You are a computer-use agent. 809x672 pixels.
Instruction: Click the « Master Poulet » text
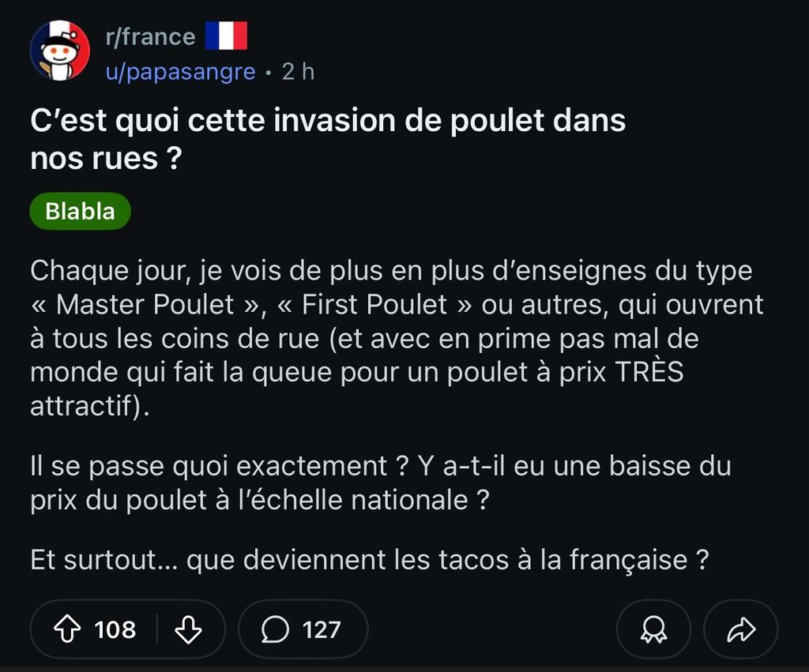pyautogui.click(x=145, y=304)
